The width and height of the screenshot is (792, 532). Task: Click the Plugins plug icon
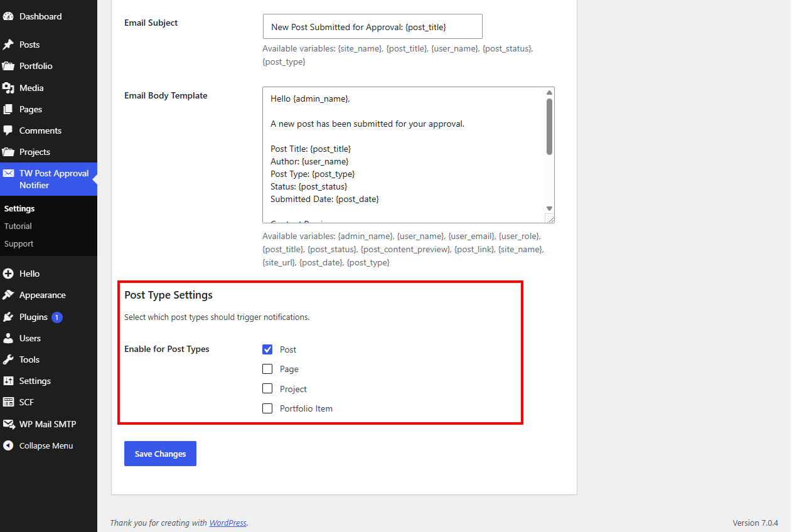[8, 317]
